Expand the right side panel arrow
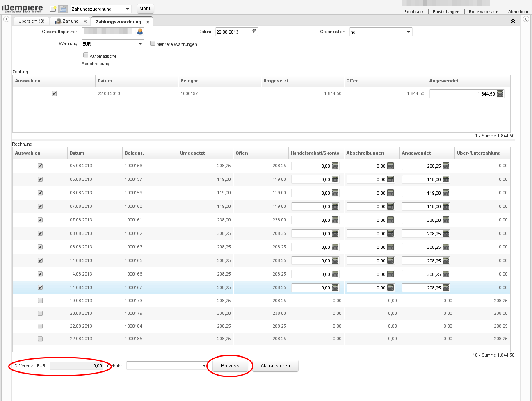532x401 pixels. pos(526,19)
